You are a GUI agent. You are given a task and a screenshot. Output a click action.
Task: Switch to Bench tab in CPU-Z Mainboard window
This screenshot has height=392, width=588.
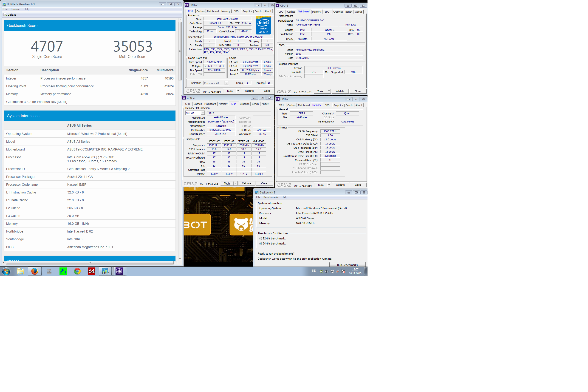point(349,12)
